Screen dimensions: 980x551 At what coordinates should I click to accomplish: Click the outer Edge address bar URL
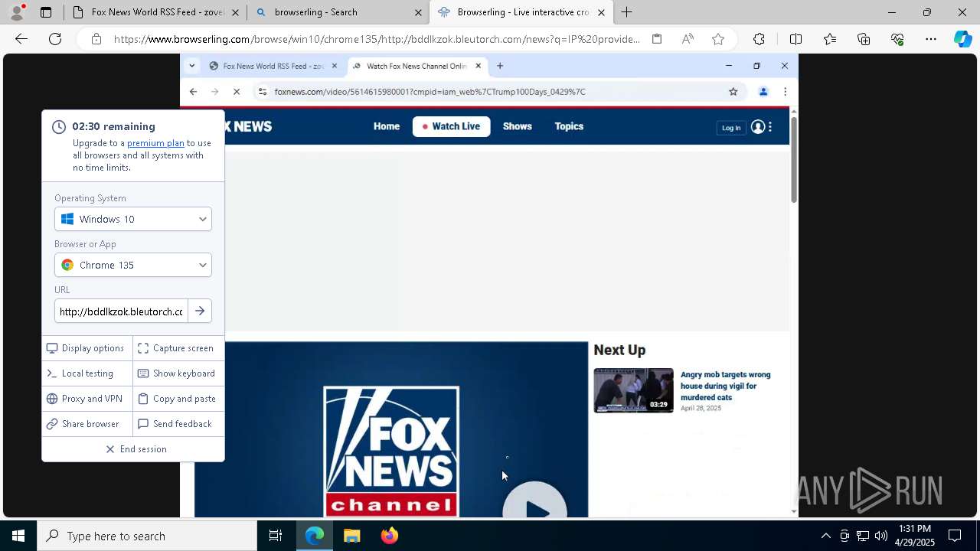click(377, 39)
